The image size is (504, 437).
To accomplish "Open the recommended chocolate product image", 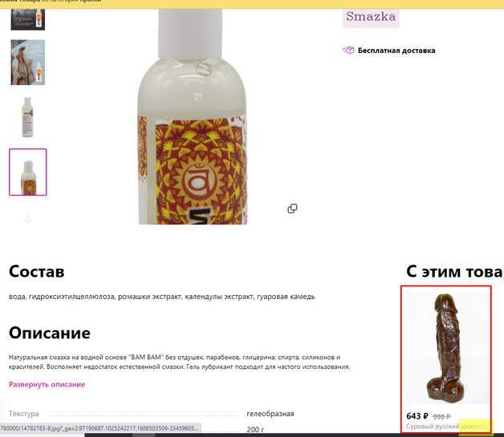I will [447, 345].
